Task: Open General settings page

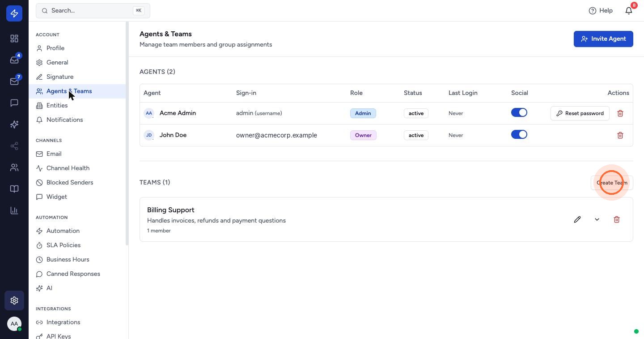Action: (77, 63)
